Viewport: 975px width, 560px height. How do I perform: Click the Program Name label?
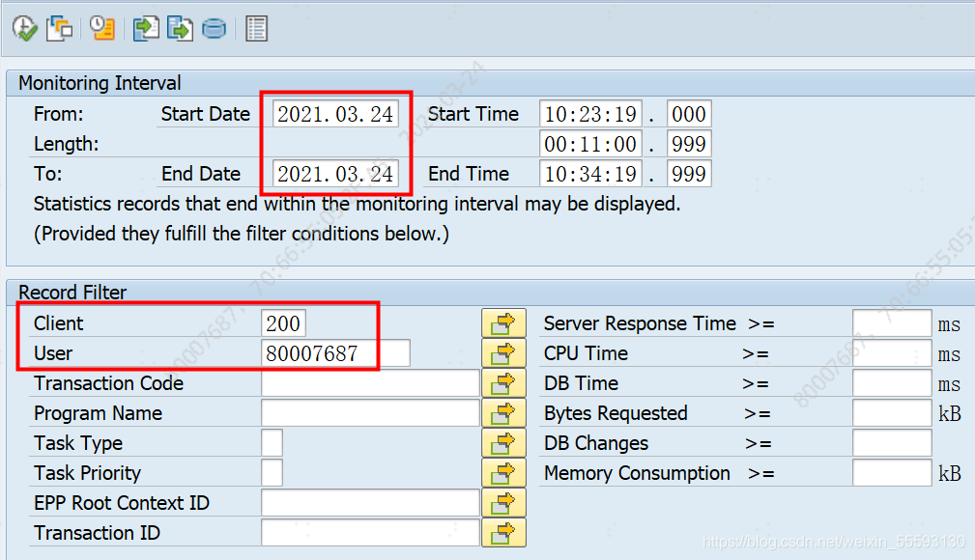click(99, 413)
